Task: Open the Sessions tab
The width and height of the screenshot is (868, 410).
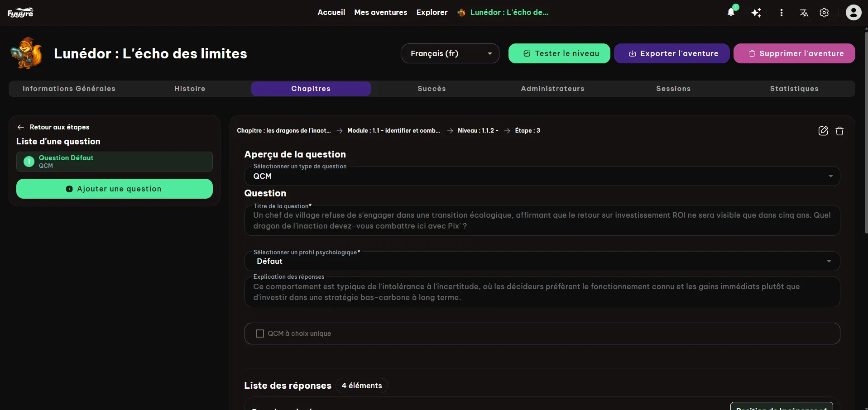Action: point(673,89)
